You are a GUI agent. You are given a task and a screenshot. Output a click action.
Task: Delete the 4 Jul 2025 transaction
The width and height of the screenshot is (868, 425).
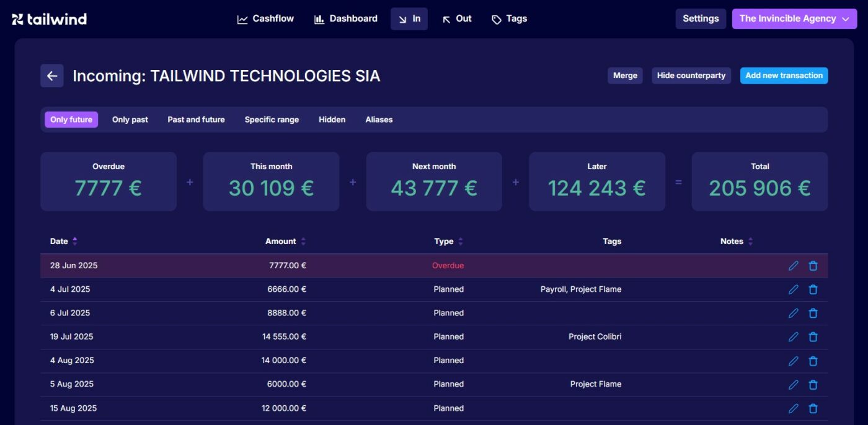[813, 289]
